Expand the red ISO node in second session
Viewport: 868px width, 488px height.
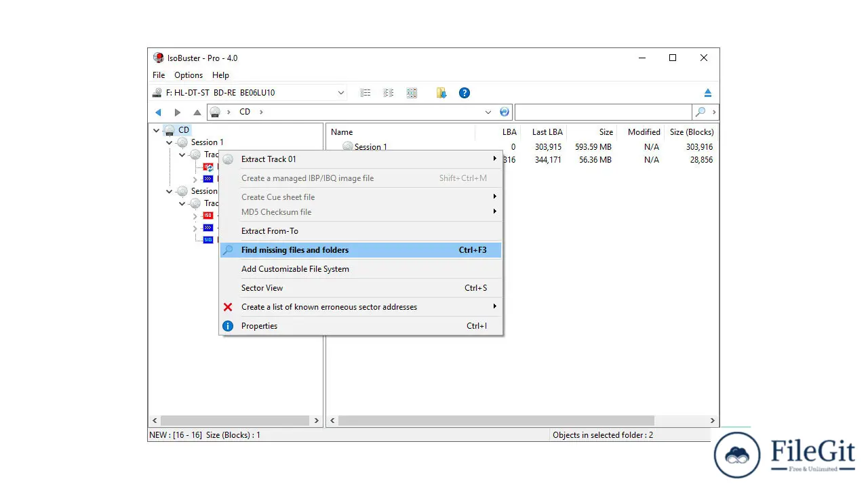pyautogui.click(x=195, y=216)
